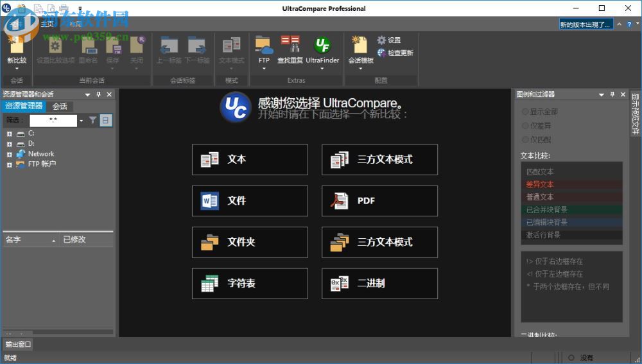The image size is (642, 364).
Task: Expand the Network tree node
Action: click(10, 154)
